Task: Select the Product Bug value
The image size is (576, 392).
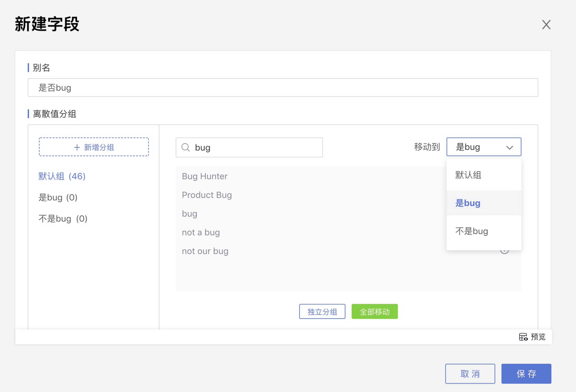Action: [207, 195]
